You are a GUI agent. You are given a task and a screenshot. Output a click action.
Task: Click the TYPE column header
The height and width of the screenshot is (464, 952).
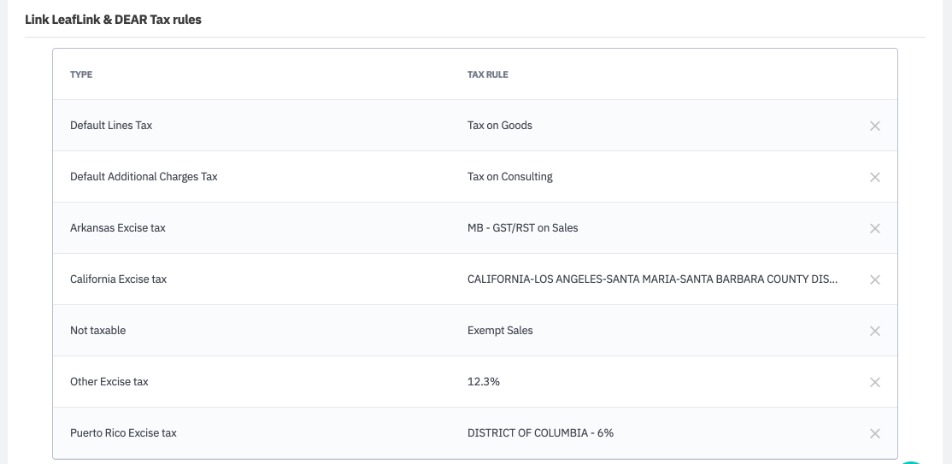[x=80, y=75]
